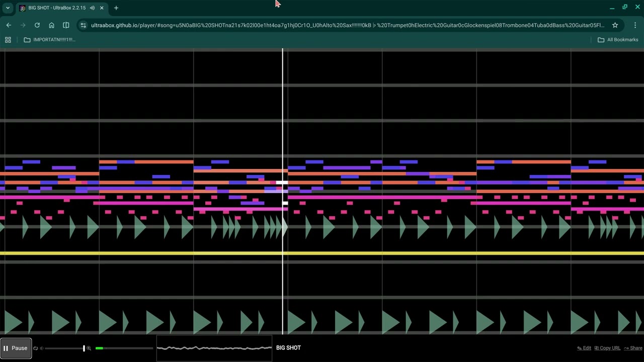Toggle the loop icon beside Pause
Image resolution: width=644 pixels, height=362 pixels.
[35, 348]
